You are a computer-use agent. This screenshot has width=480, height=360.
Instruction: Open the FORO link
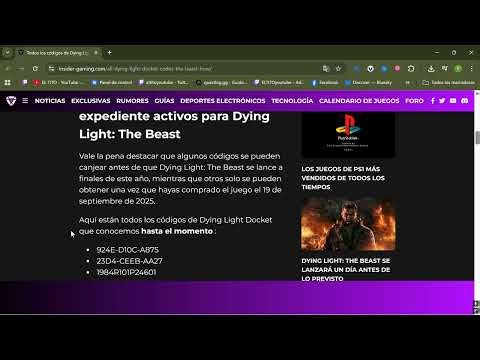click(x=414, y=101)
